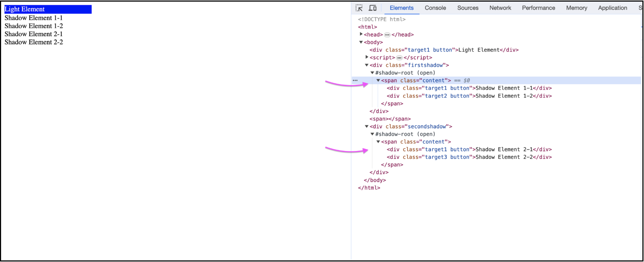Switch to the Sources tab
644x262 pixels.
(467, 8)
